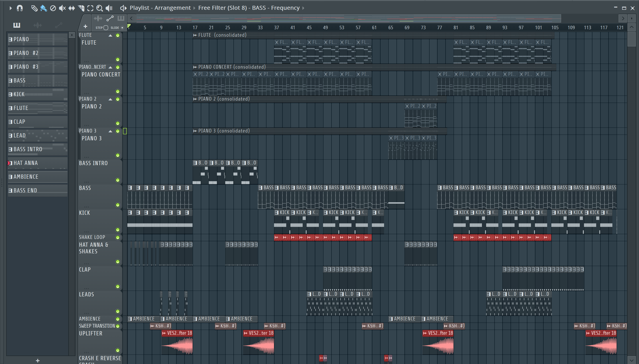Select the Mute tool
The height and width of the screenshot is (364, 639).
point(62,8)
